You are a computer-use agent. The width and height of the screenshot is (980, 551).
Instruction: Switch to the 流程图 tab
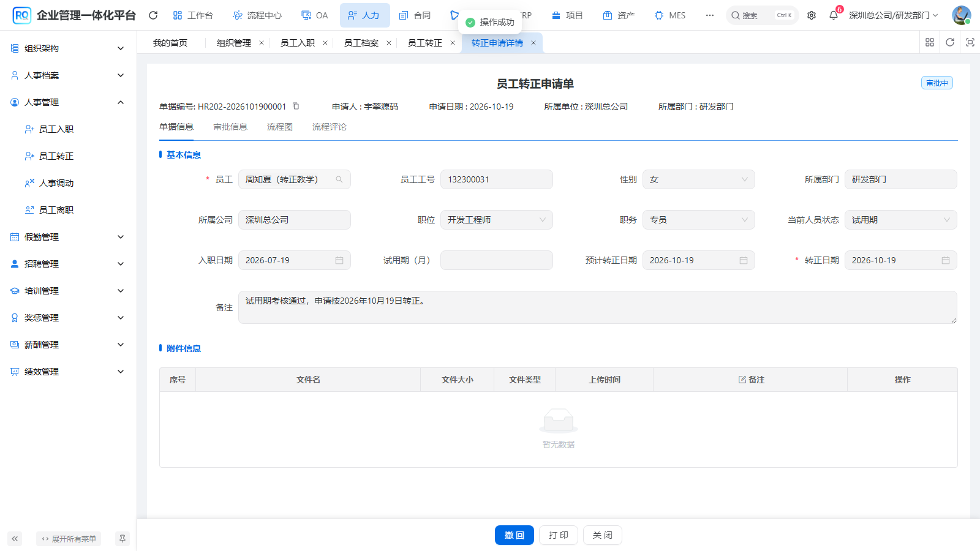(x=280, y=127)
